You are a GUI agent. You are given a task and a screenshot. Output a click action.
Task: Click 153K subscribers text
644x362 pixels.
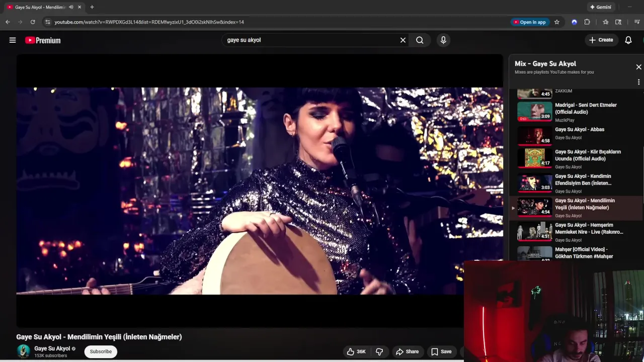coord(50,356)
